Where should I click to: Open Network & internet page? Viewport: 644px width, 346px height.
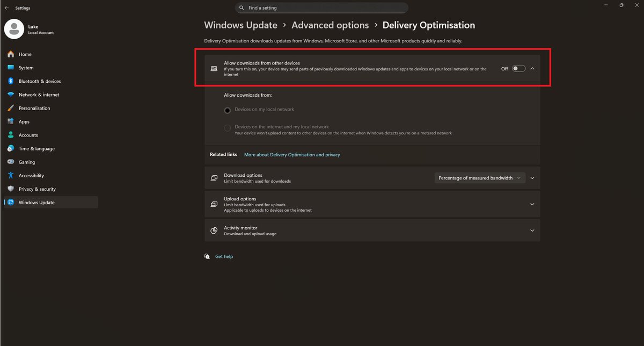pos(50,95)
